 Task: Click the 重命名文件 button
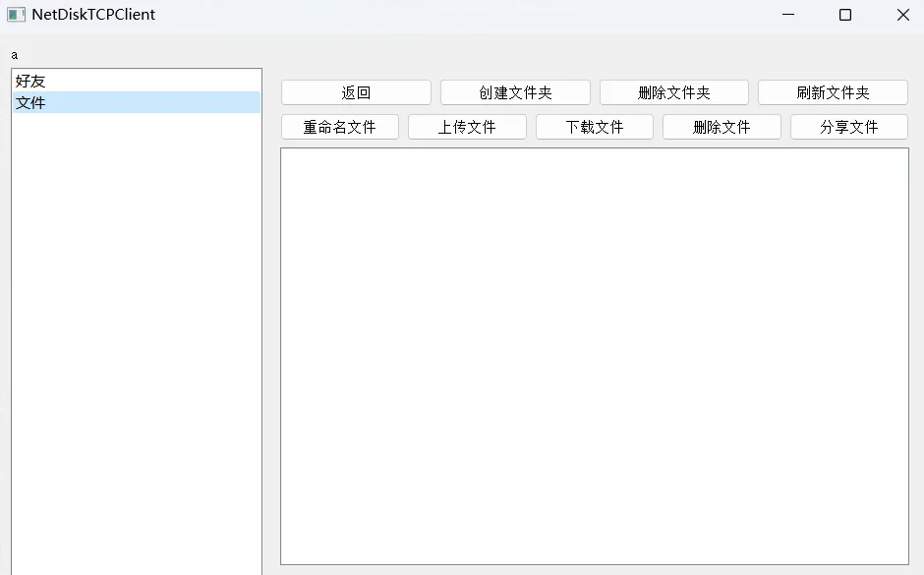[340, 127]
